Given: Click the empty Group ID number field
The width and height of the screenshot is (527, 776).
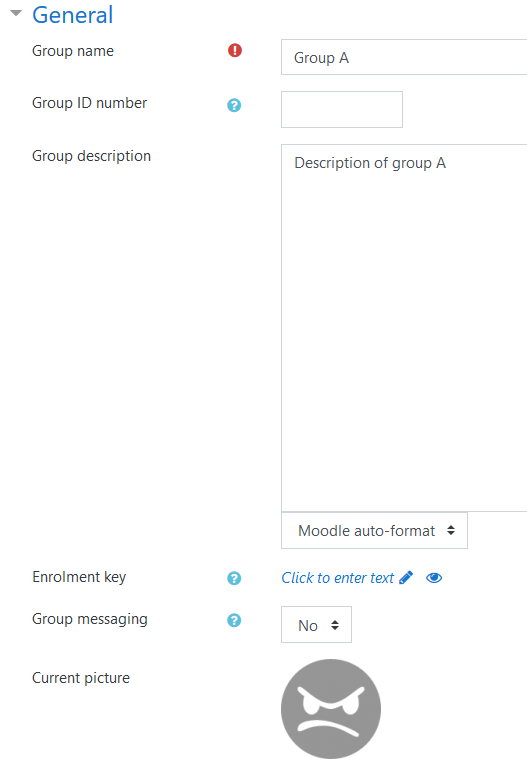Looking at the screenshot, I should click(x=342, y=109).
